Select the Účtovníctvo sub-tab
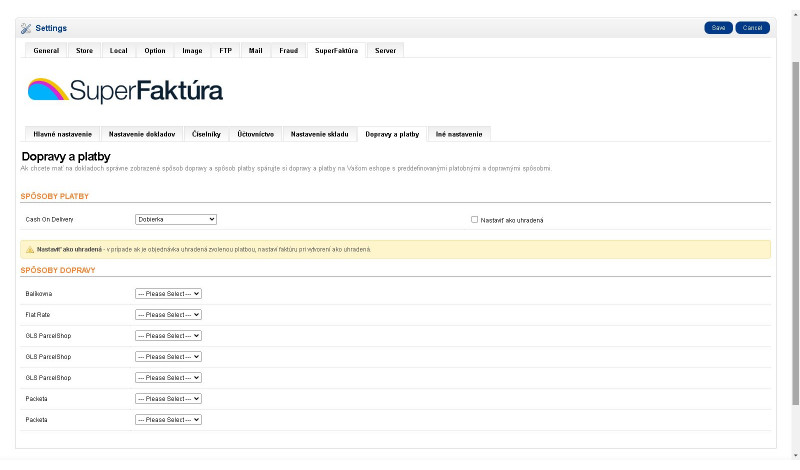The image size is (800, 470). tap(256, 134)
